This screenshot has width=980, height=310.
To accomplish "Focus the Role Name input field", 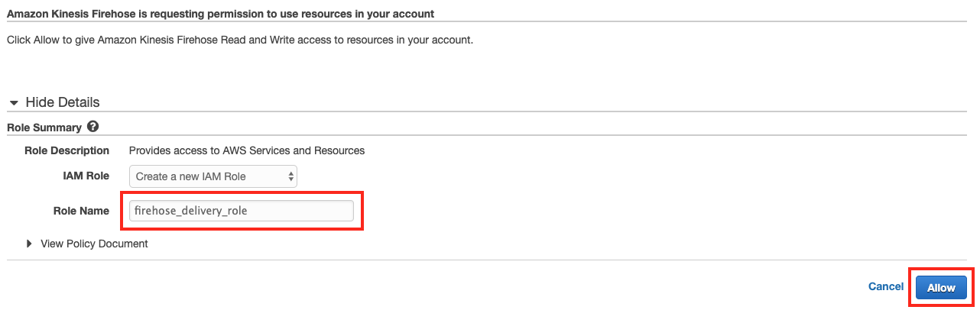I will tap(241, 211).
